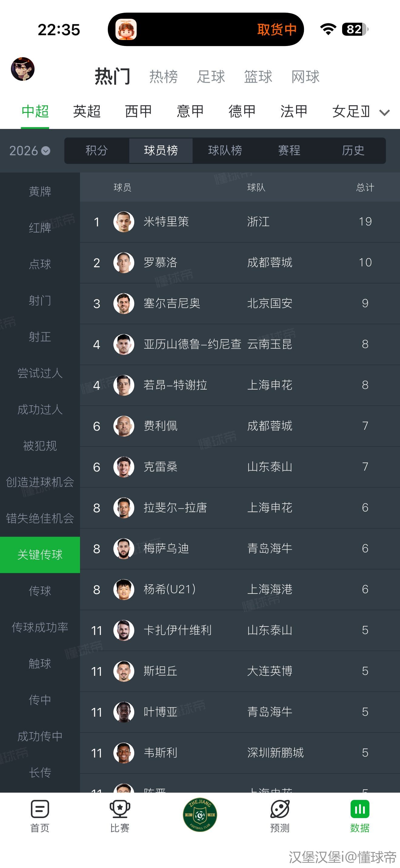Open the 预测 planet icon
400x868 pixels.
280,809
